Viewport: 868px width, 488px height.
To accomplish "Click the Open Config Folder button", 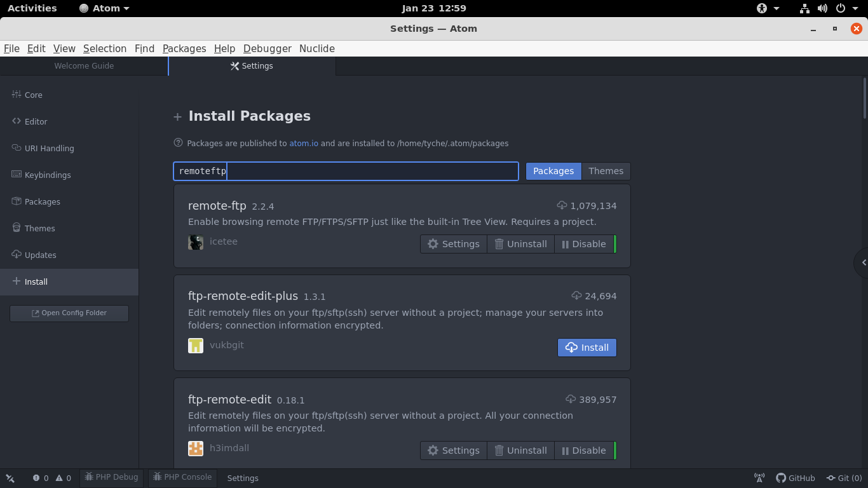I will [69, 313].
